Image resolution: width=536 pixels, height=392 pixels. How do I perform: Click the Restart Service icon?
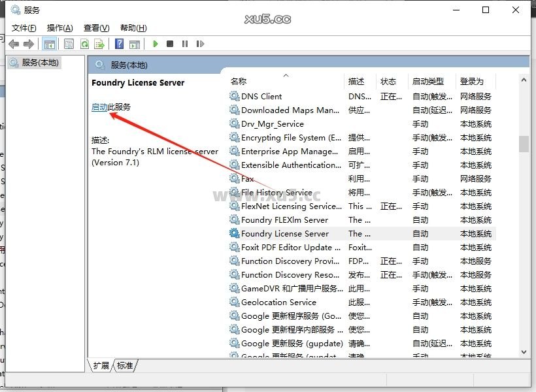click(x=200, y=44)
